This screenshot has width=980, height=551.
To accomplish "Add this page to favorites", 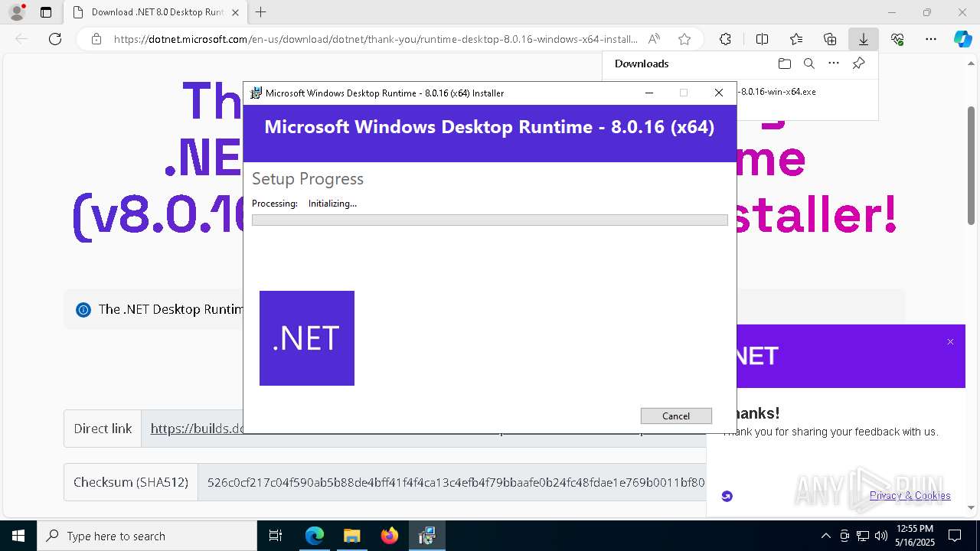I will (684, 39).
